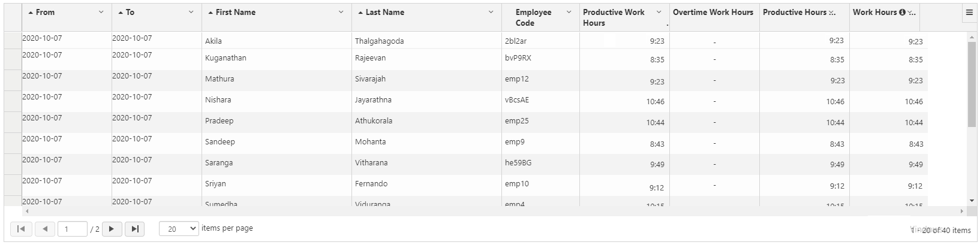Go to the next page

click(x=112, y=229)
